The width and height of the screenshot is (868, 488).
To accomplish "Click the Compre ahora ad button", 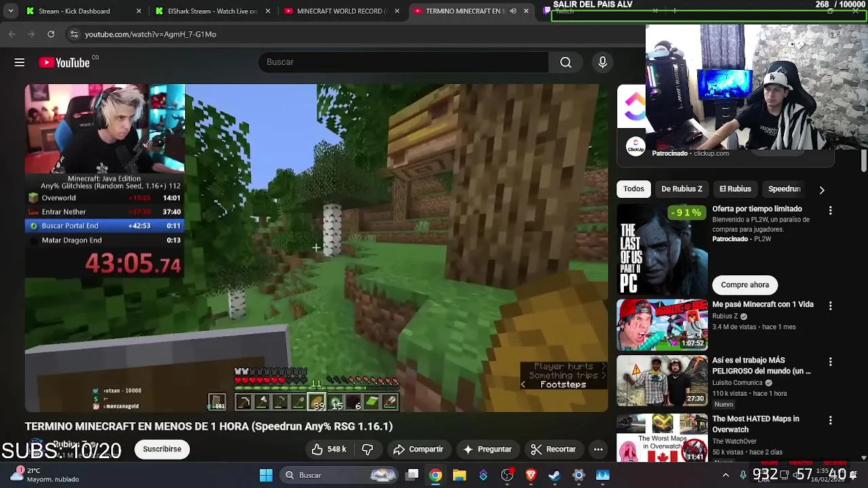I will [745, 285].
